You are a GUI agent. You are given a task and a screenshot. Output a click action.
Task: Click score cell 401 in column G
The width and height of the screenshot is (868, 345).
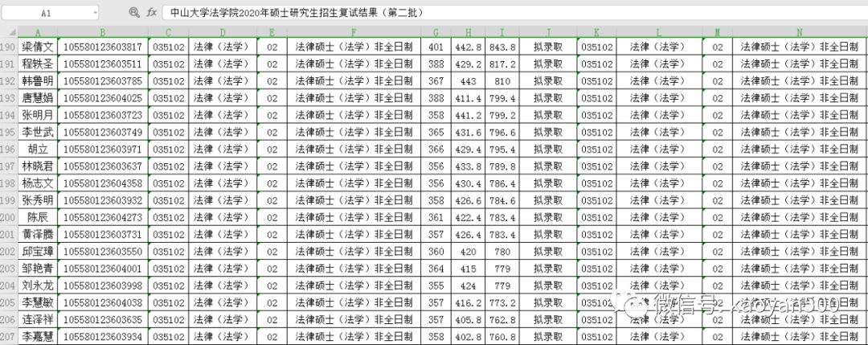pyautogui.click(x=436, y=47)
